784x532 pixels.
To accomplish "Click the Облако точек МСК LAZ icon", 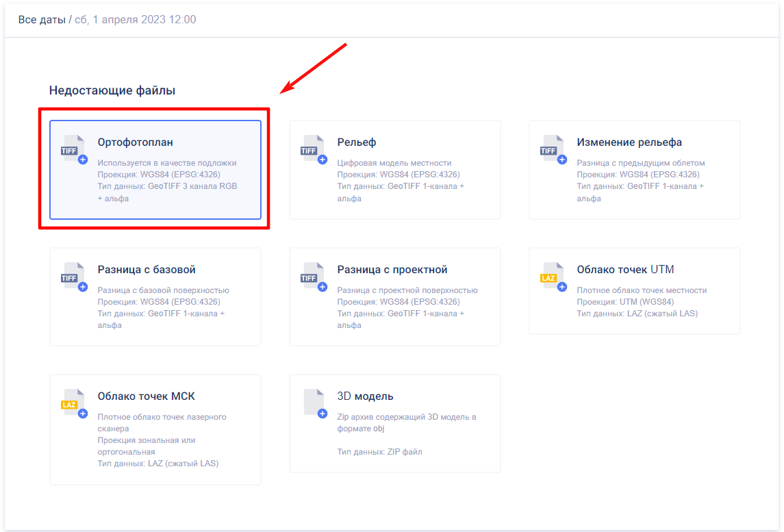I will (74, 403).
